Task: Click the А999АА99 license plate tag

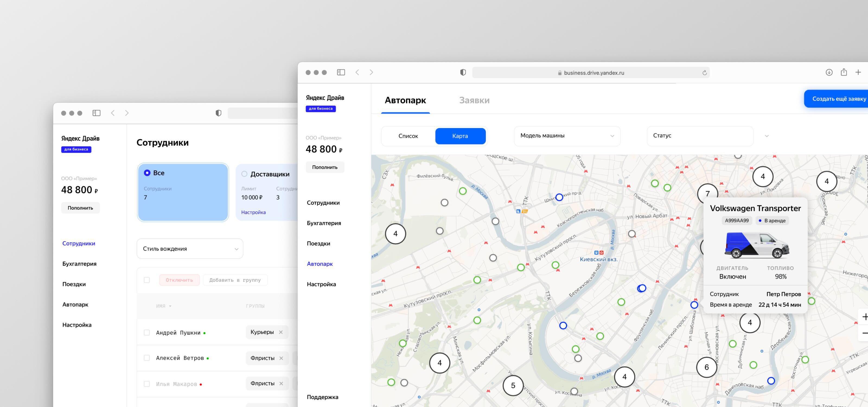Action: coord(737,221)
